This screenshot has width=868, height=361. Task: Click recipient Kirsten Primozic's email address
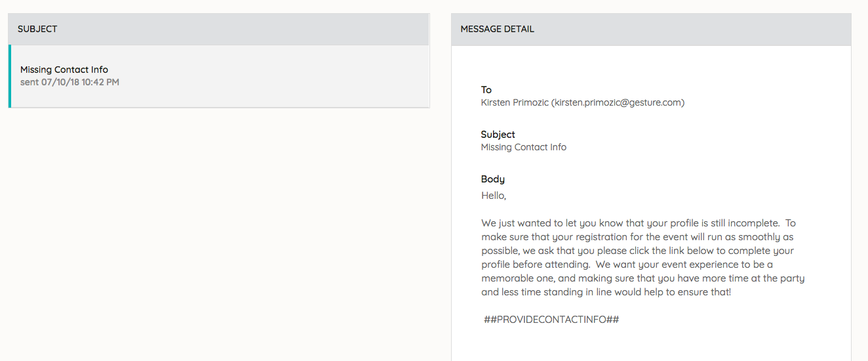pyautogui.click(x=618, y=102)
